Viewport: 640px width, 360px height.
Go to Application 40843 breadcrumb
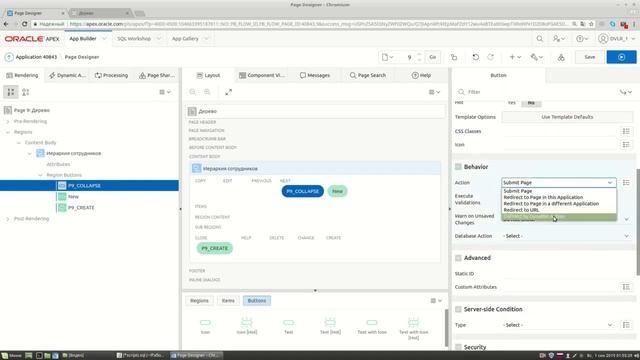click(x=36, y=57)
